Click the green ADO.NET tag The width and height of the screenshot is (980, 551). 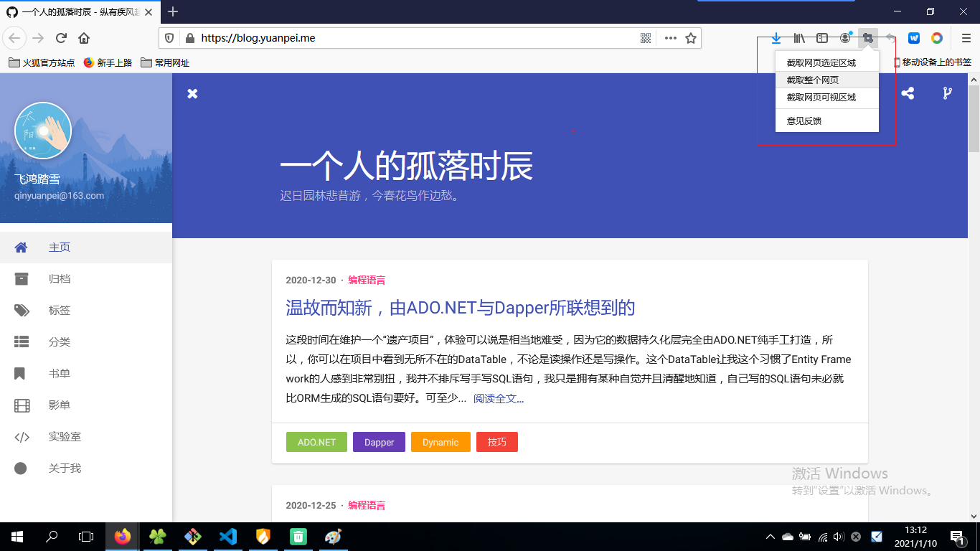point(316,442)
